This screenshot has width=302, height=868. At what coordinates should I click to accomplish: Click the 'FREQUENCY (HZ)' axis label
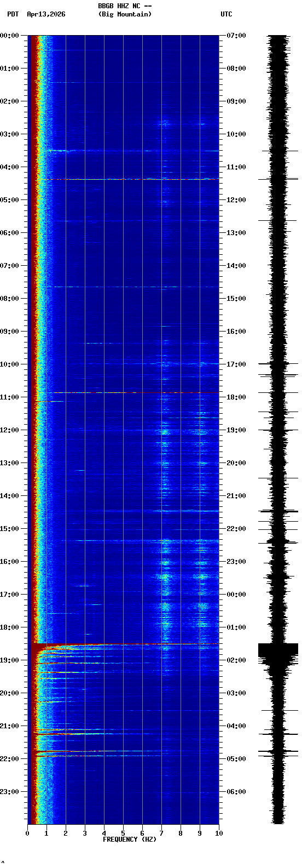[x=130, y=840]
